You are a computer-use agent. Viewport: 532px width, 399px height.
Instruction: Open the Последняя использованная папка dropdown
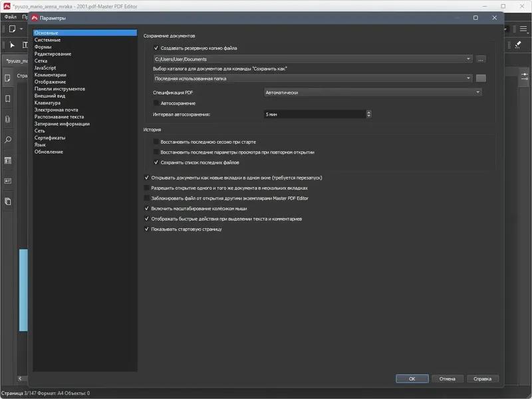point(313,78)
